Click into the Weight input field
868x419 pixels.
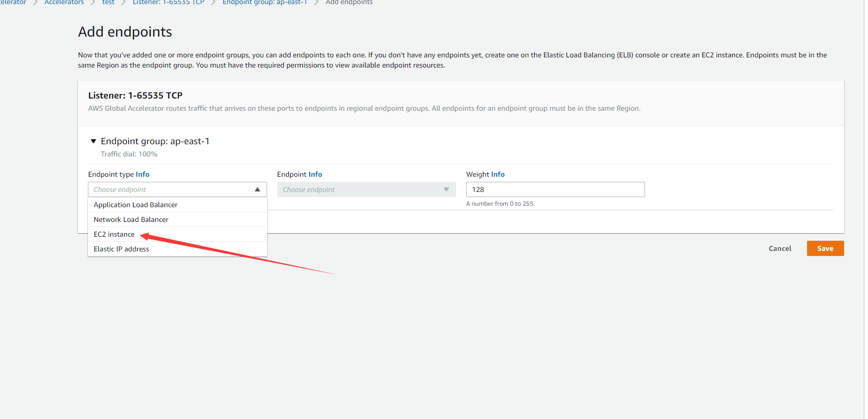(x=555, y=189)
